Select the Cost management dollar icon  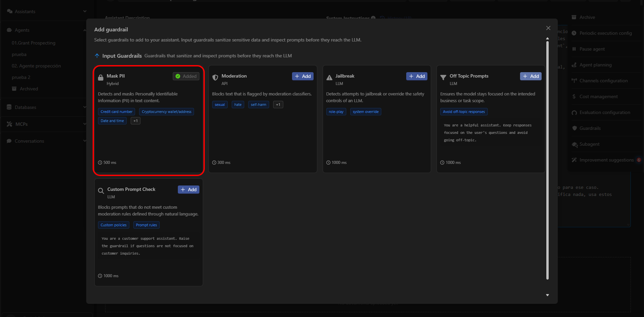point(574,96)
